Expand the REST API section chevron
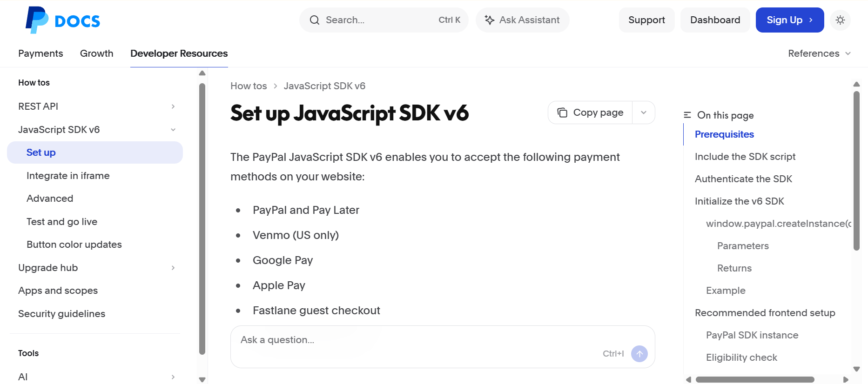868x384 pixels. [173, 106]
